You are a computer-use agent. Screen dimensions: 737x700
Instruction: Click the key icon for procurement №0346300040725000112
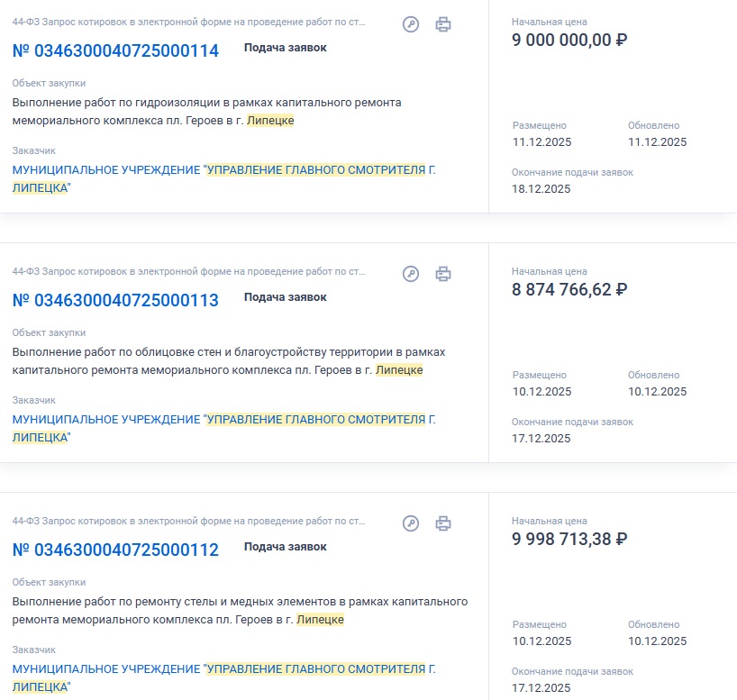click(411, 523)
